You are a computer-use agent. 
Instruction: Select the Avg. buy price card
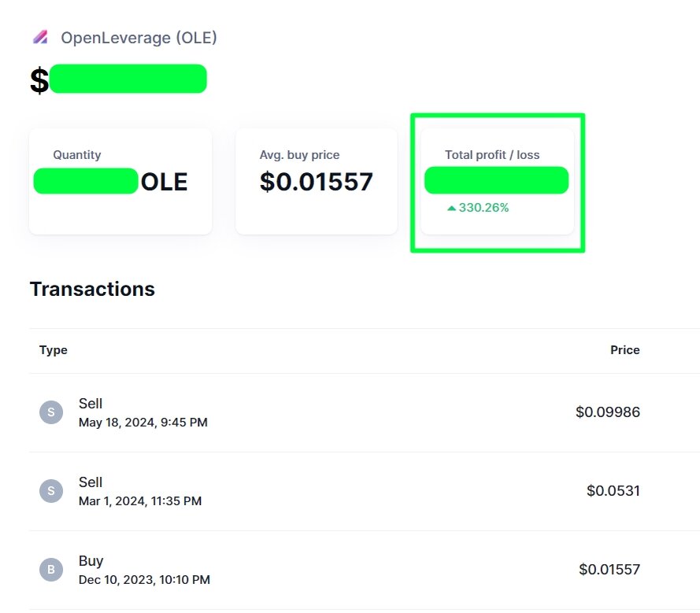316,181
